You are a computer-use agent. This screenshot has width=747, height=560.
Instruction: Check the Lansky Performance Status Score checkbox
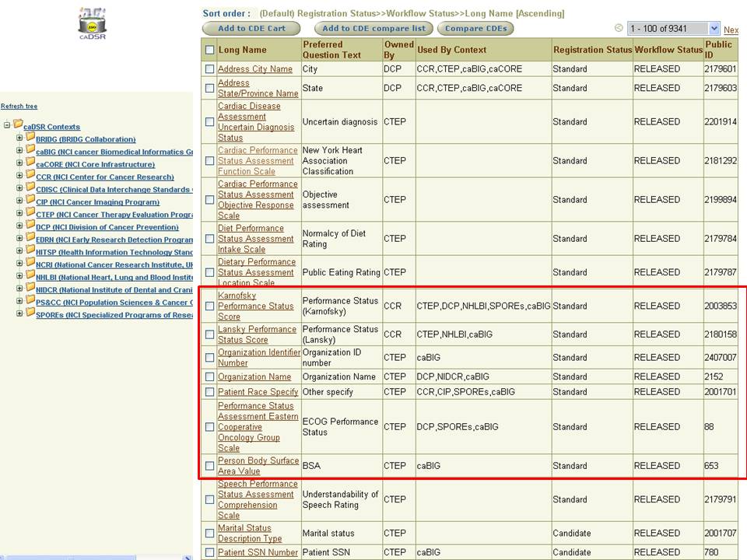[x=209, y=334]
